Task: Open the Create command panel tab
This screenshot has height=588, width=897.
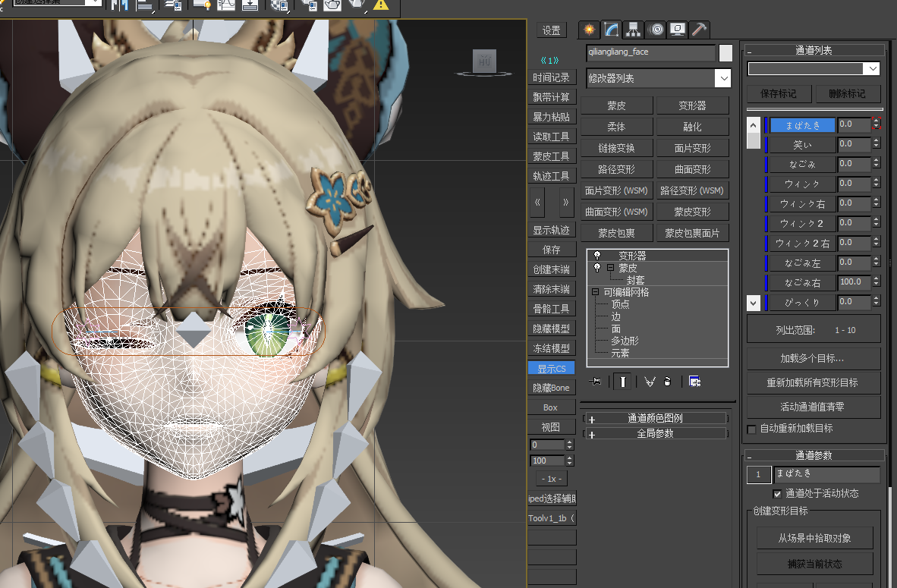Action: tap(589, 30)
